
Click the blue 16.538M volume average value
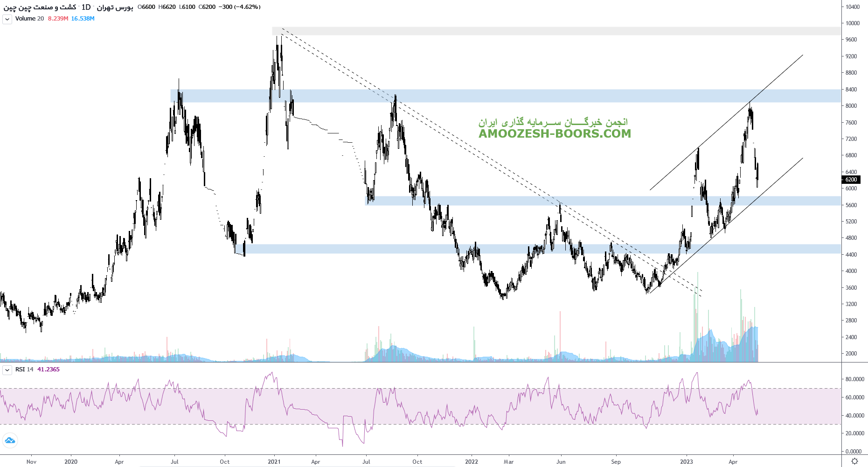click(x=83, y=19)
